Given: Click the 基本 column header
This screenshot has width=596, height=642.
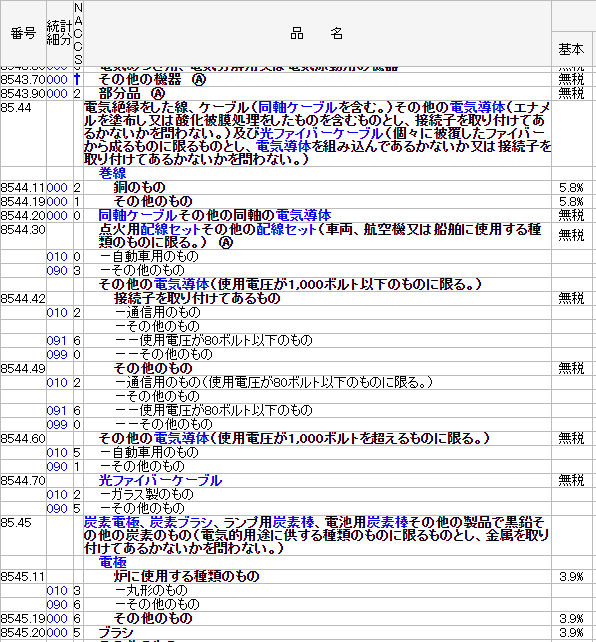Looking at the screenshot, I should (571, 49).
